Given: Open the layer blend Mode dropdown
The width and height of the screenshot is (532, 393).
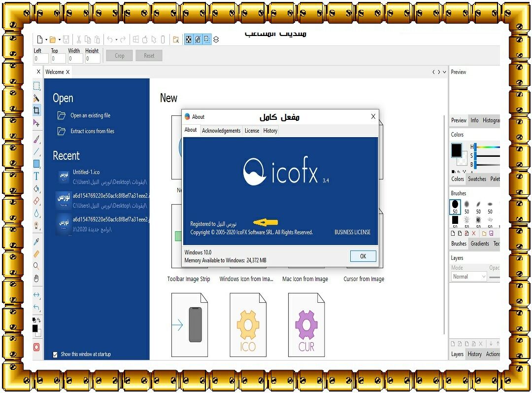Looking at the screenshot, I should point(468,277).
